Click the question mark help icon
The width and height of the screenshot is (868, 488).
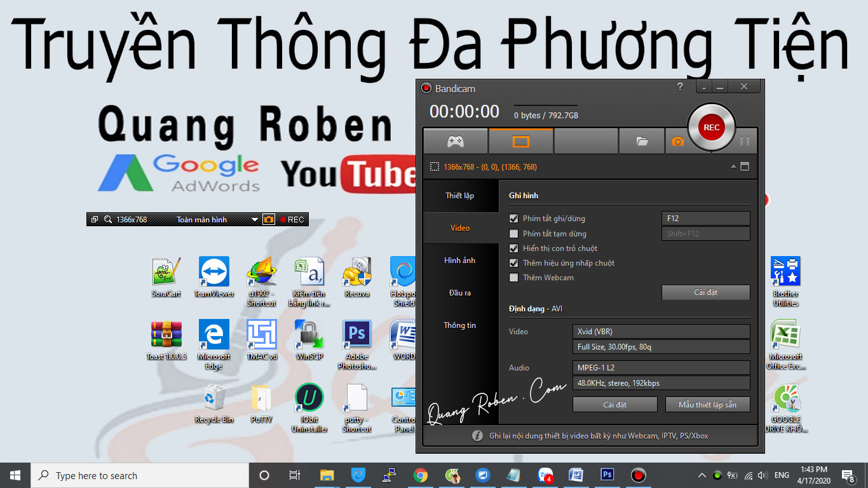coord(680,87)
